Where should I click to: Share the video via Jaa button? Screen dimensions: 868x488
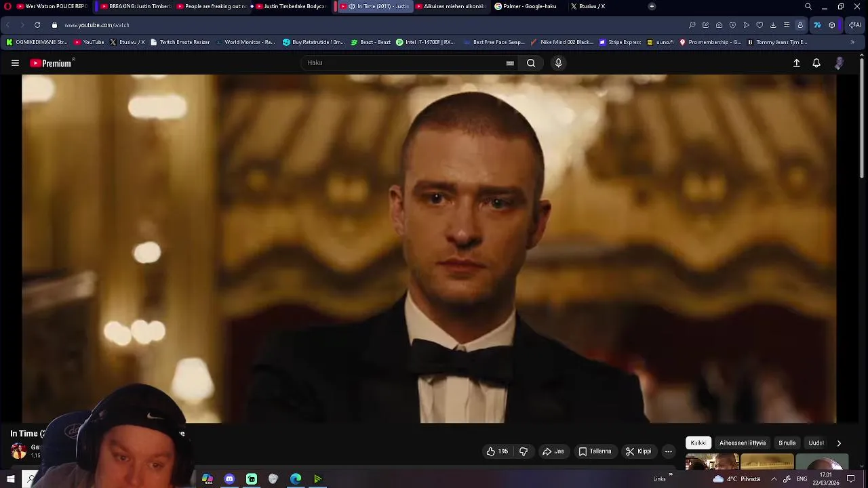553,451
